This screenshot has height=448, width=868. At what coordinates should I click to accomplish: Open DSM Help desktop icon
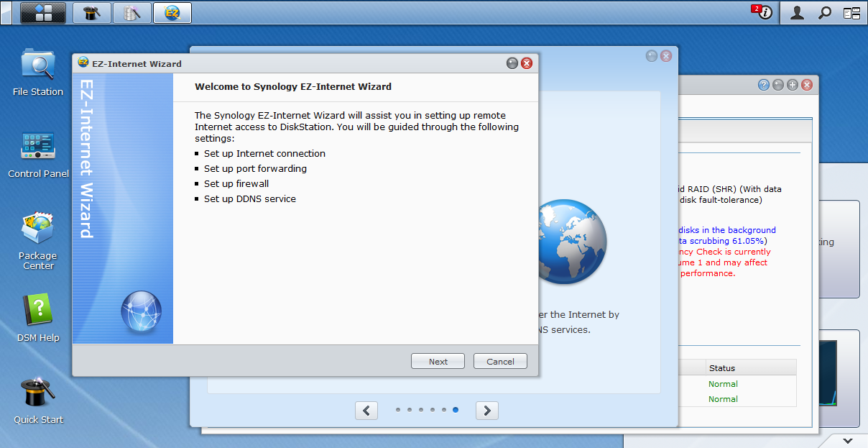(38, 318)
